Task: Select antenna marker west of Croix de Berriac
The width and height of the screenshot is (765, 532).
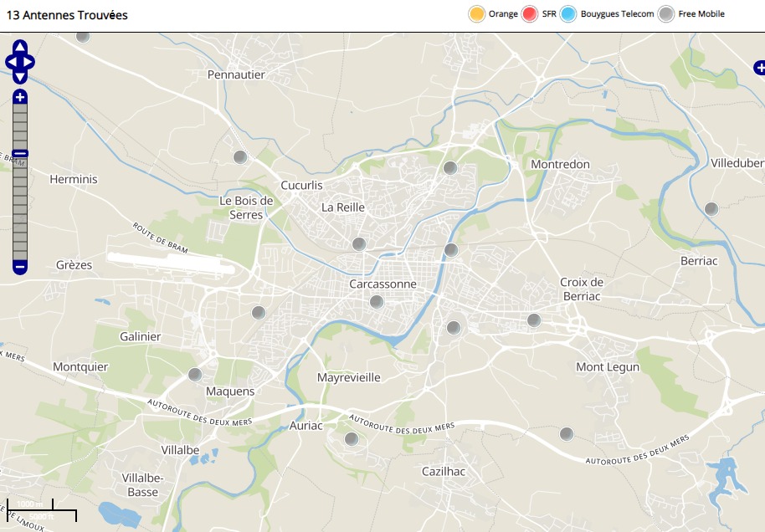Action: [x=534, y=320]
